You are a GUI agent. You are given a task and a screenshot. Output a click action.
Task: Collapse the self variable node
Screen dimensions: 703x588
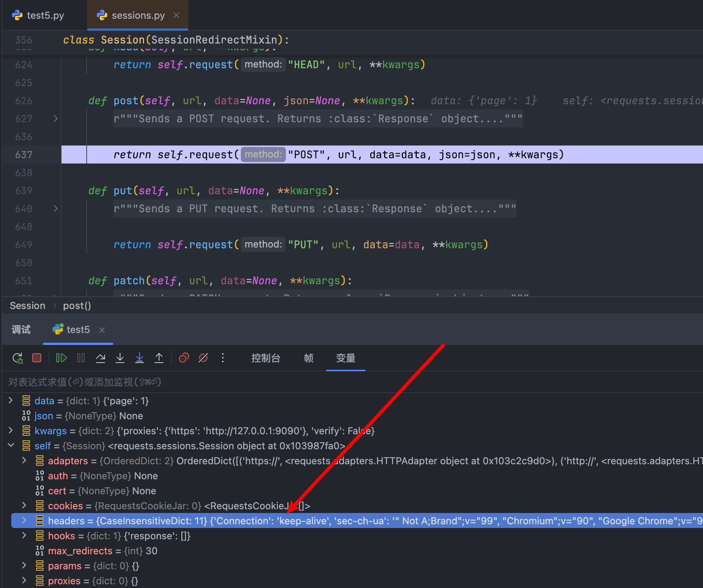[11, 445]
